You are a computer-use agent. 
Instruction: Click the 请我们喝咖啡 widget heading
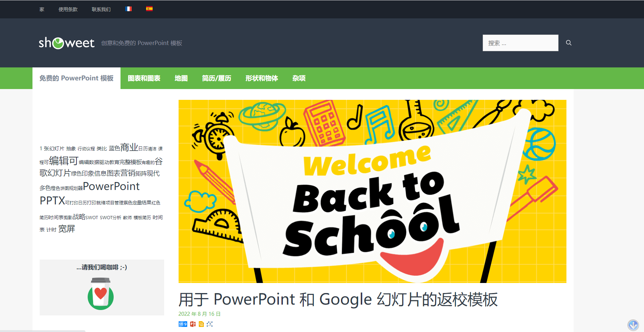102,267
